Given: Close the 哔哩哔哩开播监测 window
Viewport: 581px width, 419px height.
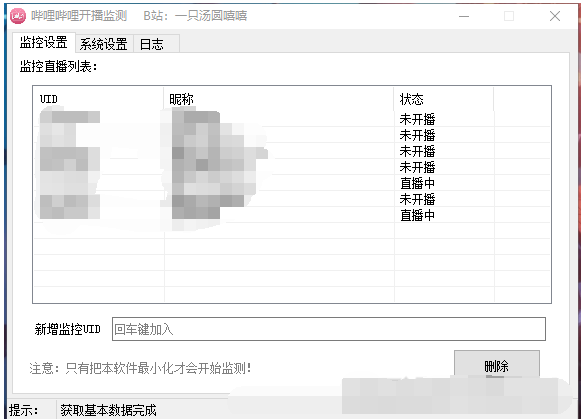Looking at the screenshot, I should [x=555, y=16].
